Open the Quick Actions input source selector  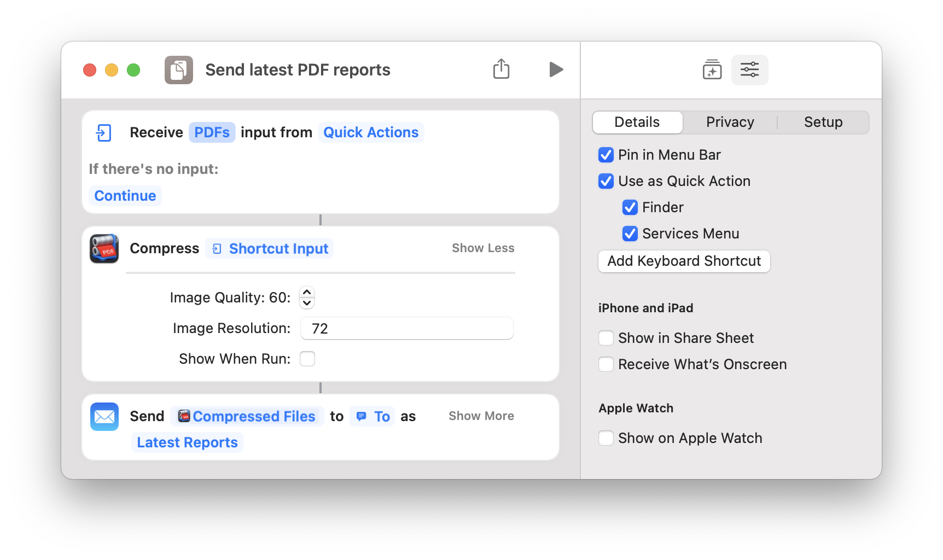coord(371,133)
